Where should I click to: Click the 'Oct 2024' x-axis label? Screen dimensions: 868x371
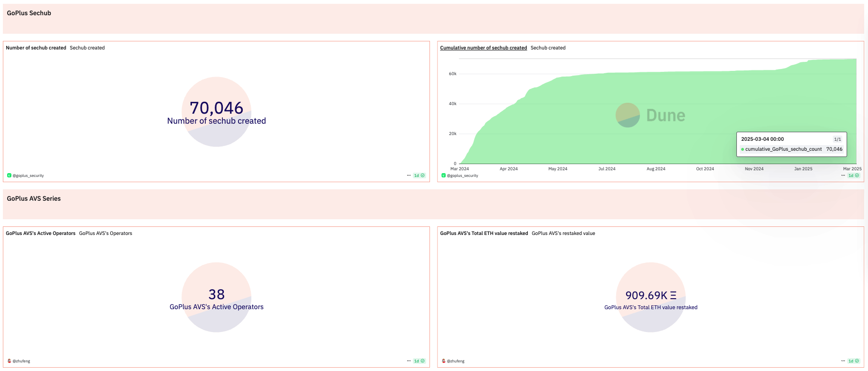pyautogui.click(x=705, y=169)
